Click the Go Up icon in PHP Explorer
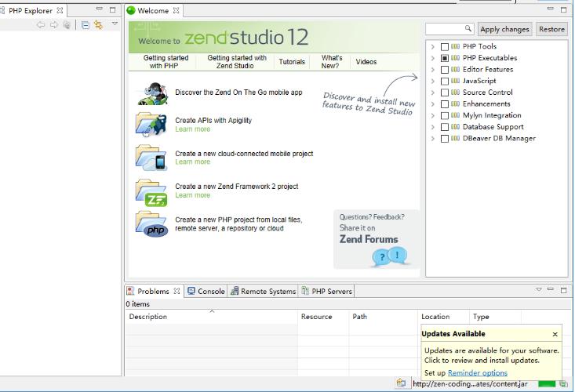575x392 pixels. tap(67, 25)
